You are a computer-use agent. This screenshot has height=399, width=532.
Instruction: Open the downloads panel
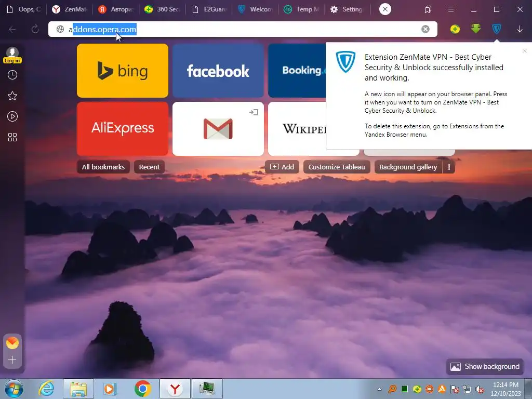coord(520,30)
